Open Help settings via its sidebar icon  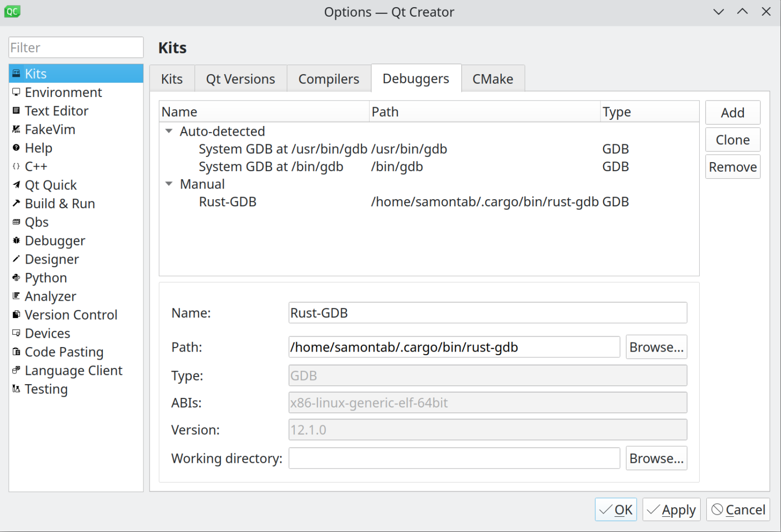pyautogui.click(x=16, y=148)
